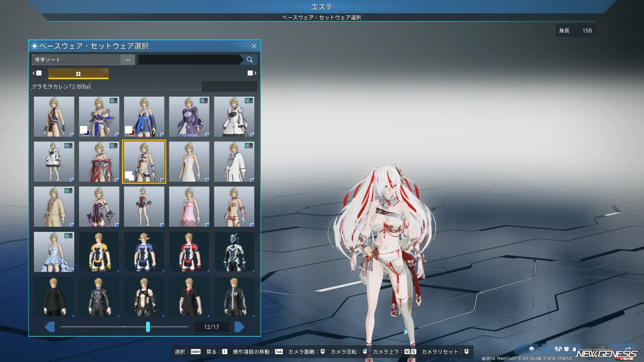Click the dropdown chevron beside 標準ソート
644x362 pixels.
coord(128,60)
